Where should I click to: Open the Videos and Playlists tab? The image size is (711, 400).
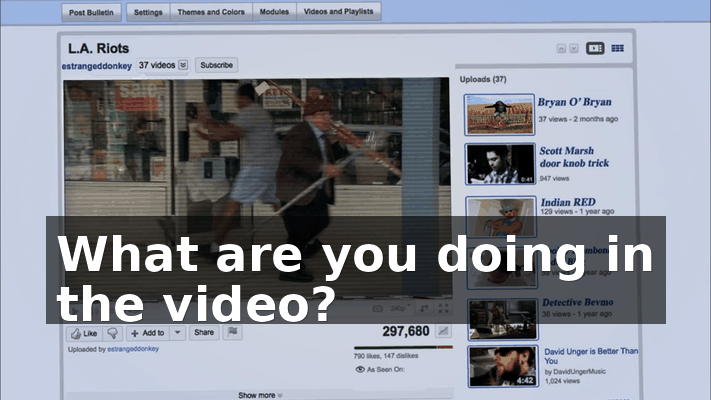click(x=339, y=12)
